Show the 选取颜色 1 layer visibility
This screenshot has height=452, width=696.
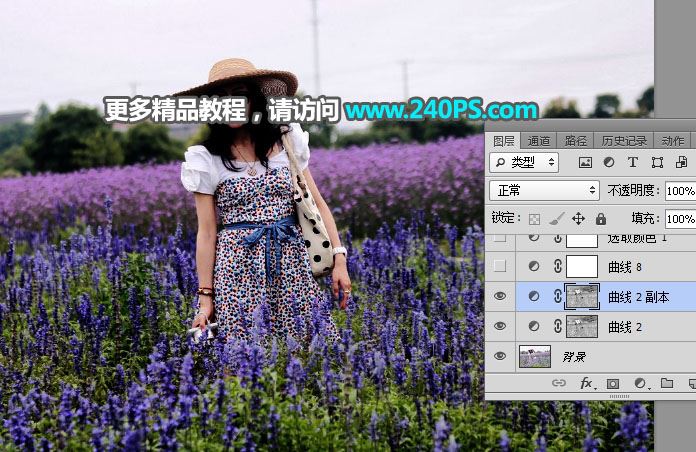click(x=500, y=238)
